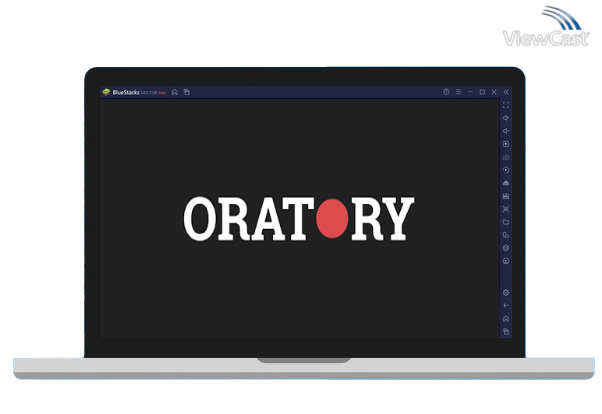The image size is (602, 414).
Task: Click the back arrow in sidebar
Action: pyautogui.click(x=506, y=306)
